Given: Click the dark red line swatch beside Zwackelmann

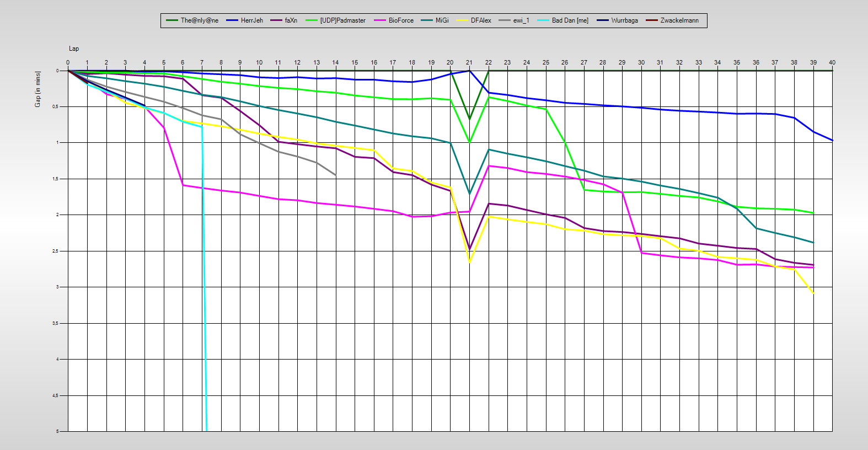Looking at the screenshot, I should [x=651, y=20].
